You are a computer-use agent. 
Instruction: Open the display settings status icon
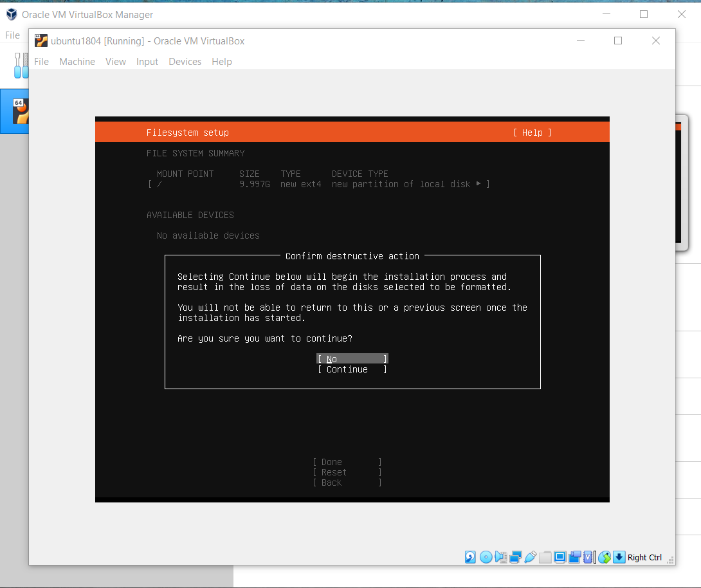[x=560, y=557]
